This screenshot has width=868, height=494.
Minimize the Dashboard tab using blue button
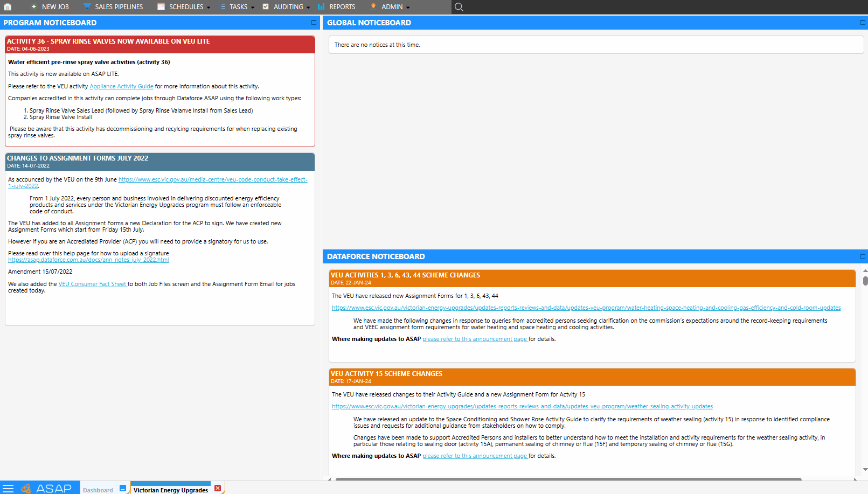point(123,488)
